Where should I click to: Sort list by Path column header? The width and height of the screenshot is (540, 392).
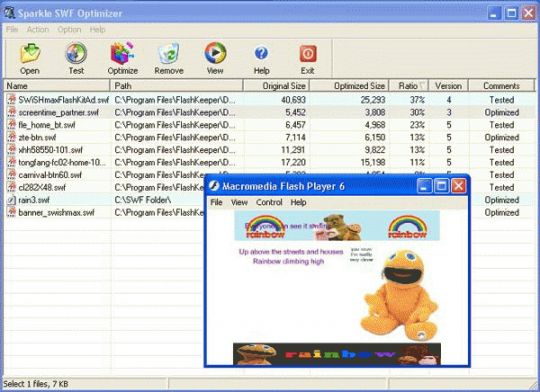[x=176, y=86]
